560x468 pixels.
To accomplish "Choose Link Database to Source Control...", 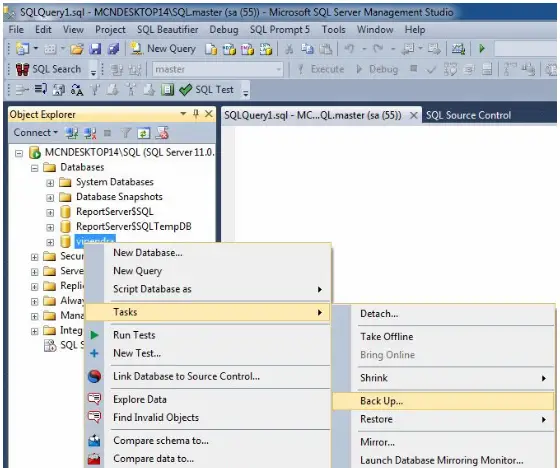I will coord(207,376).
